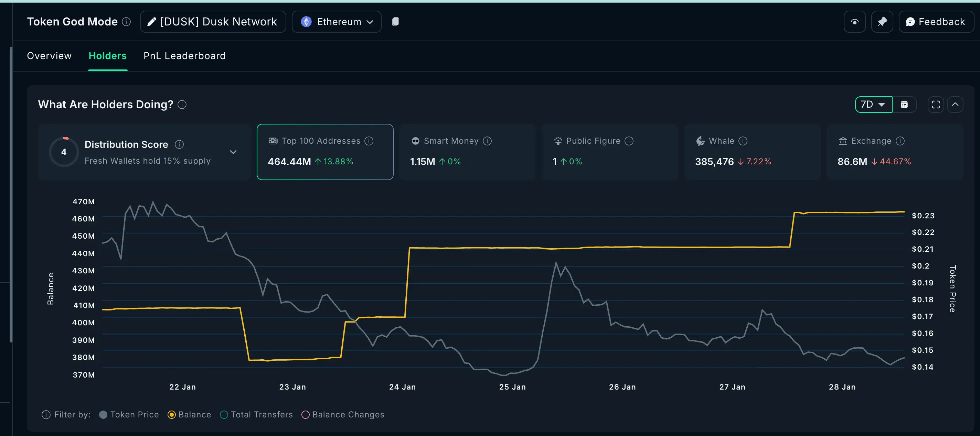Switch to the Overview tab
The width and height of the screenshot is (980, 436).
point(49,56)
